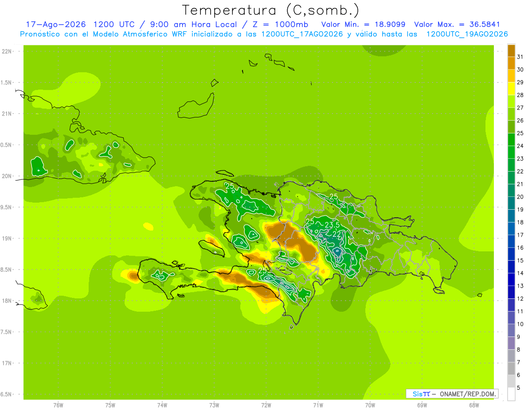Click the '69W' longitude axis label
Screen dimensions: 532x411
pos(422,405)
